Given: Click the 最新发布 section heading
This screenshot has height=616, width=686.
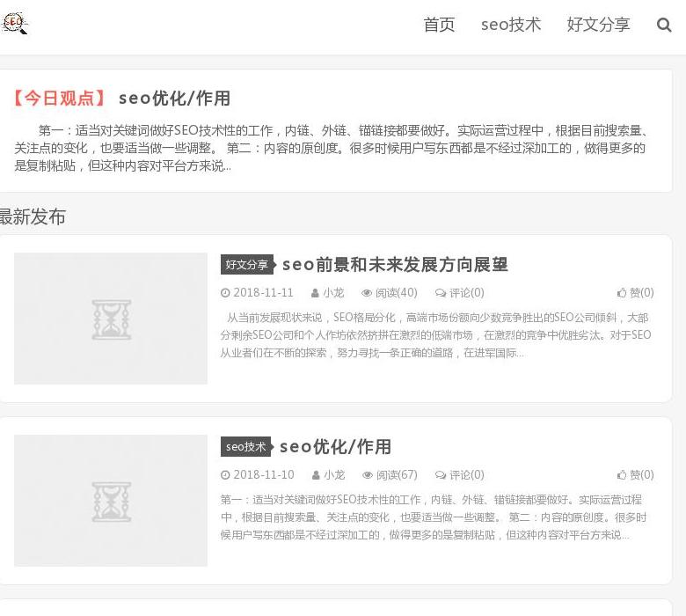Looking at the screenshot, I should (x=33, y=216).
